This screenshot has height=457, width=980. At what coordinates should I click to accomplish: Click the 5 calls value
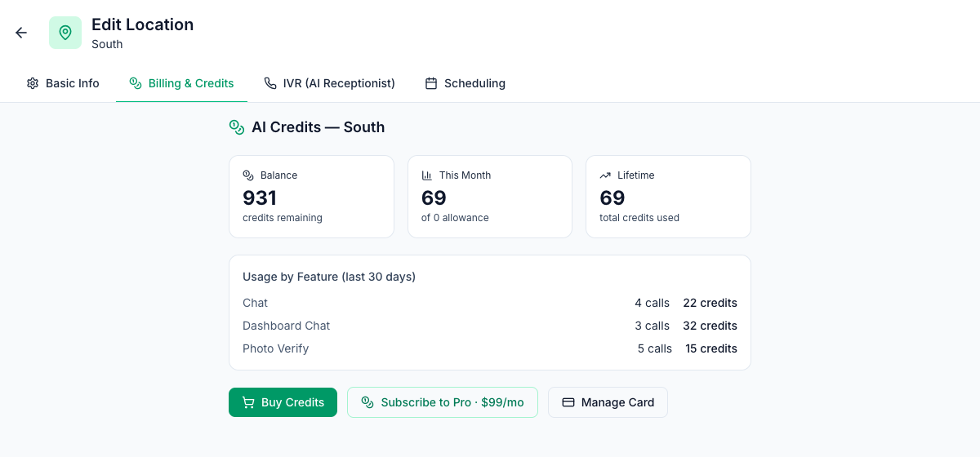pos(655,348)
